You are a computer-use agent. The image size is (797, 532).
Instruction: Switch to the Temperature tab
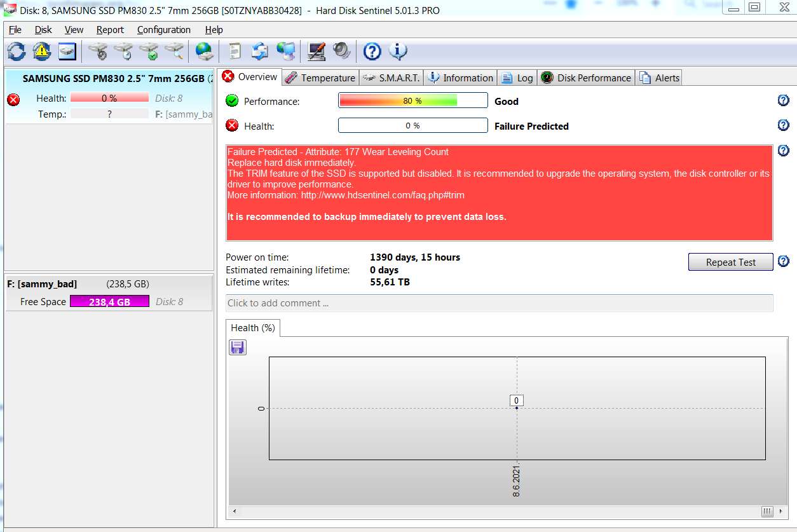[320, 78]
